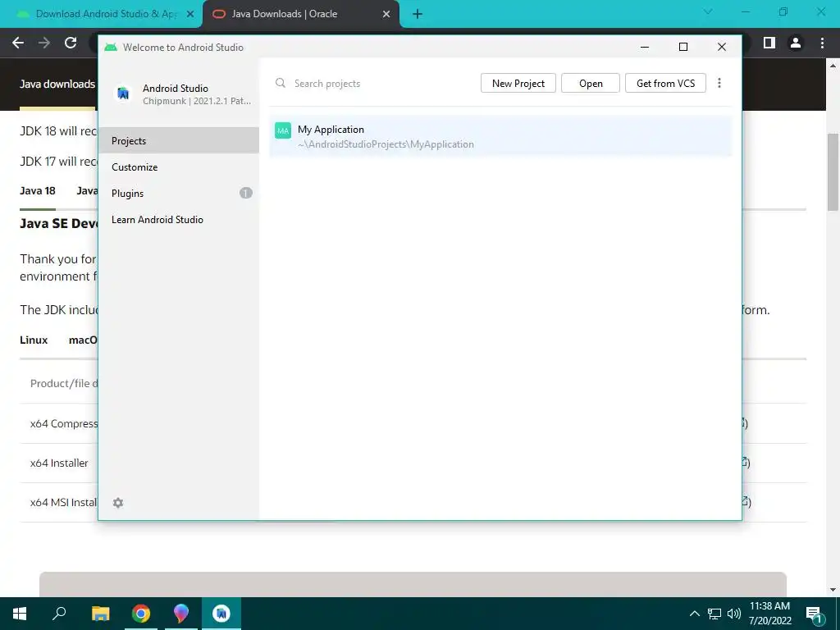Screen dimensions: 840x630
Task: Maximize the Welcome to Android Studio window
Action: pyautogui.click(x=683, y=47)
